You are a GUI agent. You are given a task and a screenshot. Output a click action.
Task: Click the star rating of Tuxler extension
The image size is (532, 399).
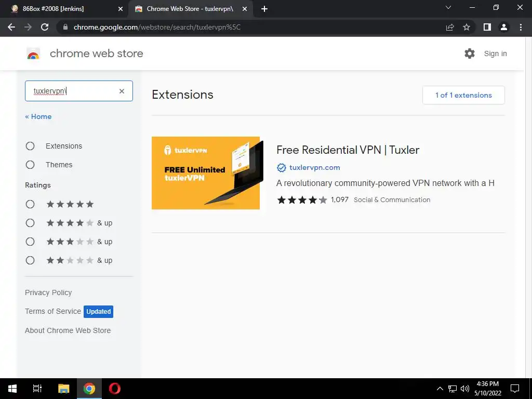302,200
